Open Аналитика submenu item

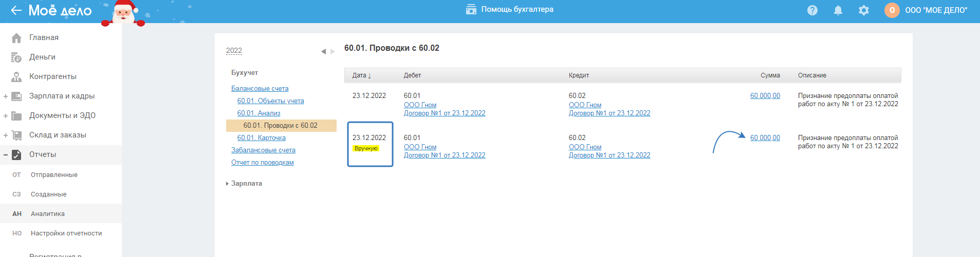48,214
